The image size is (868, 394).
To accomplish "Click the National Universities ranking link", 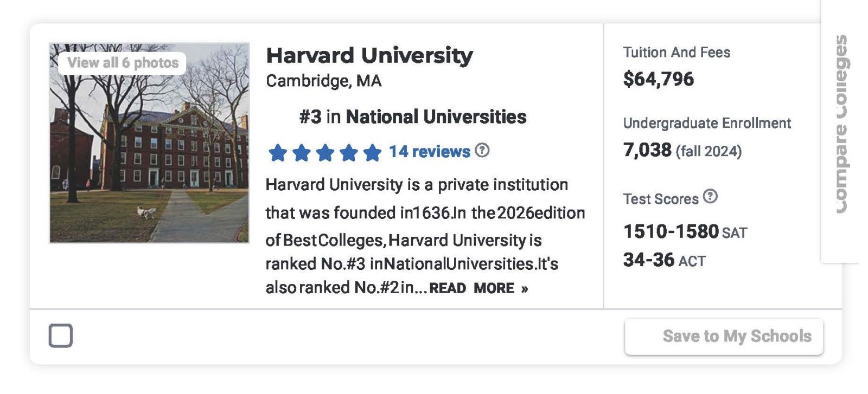I will 436,117.
